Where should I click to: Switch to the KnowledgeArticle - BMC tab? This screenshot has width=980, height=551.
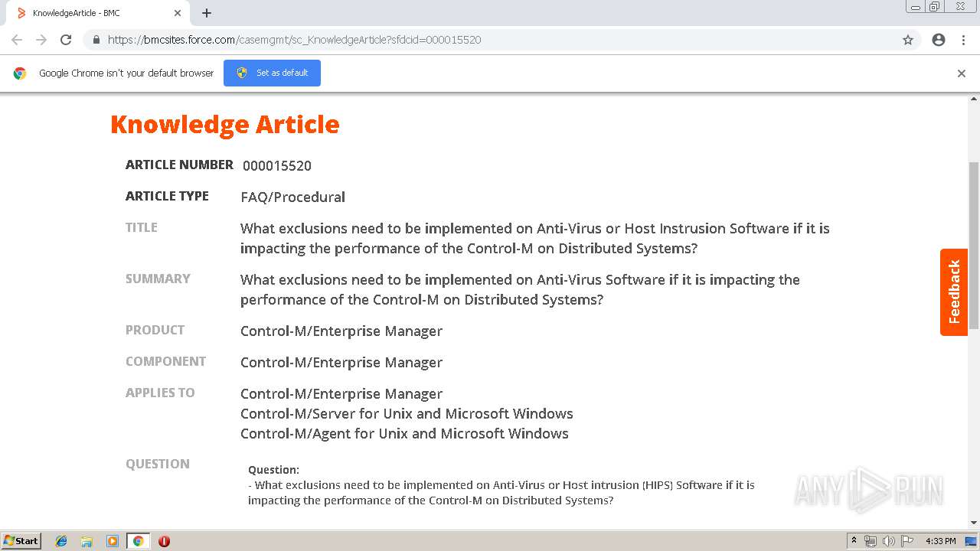(x=97, y=13)
